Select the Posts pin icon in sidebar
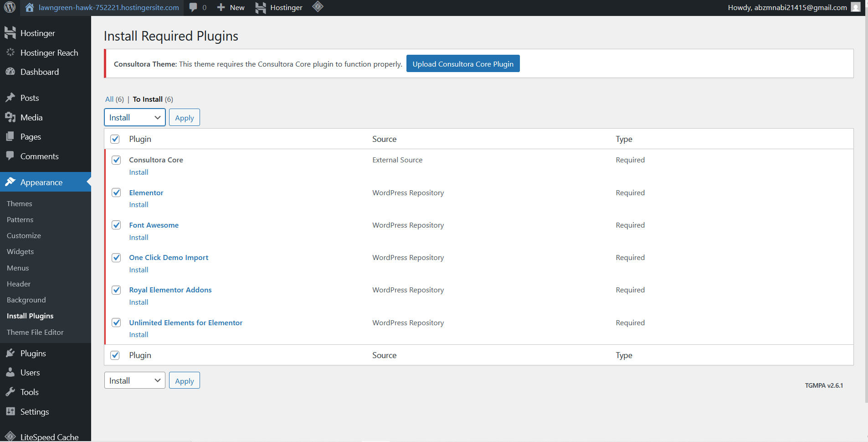Image resolution: width=868 pixels, height=442 pixels. (x=11, y=97)
